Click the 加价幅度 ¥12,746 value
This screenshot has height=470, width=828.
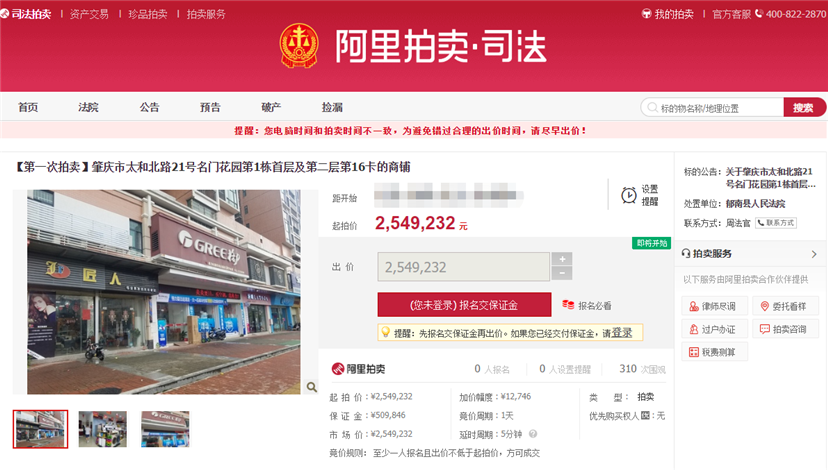click(x=515, y=397)
